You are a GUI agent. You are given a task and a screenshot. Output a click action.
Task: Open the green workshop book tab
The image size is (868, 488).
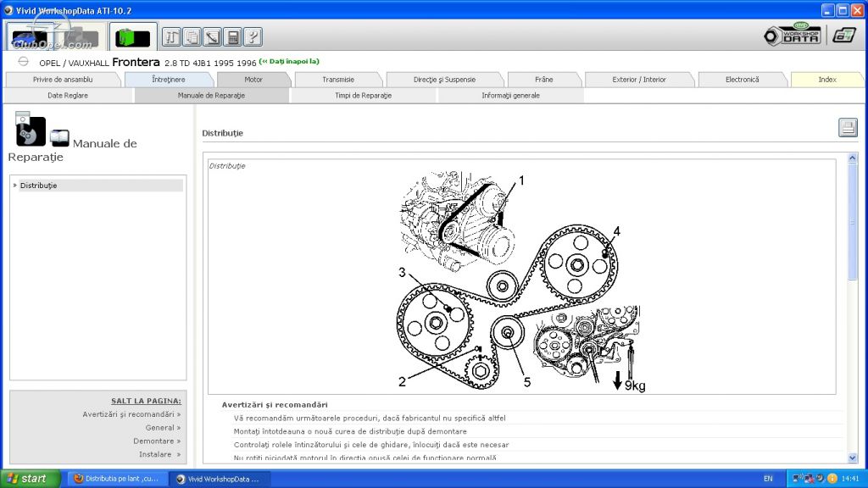[x=133, y=37]
